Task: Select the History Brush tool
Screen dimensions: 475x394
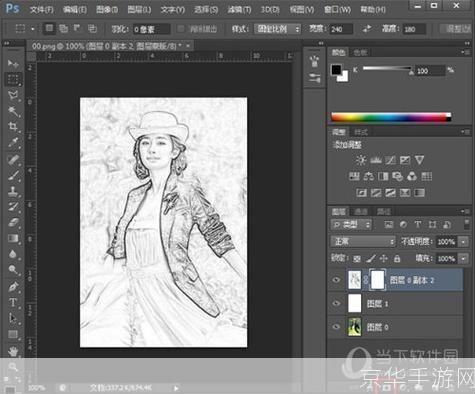Action: [13, 207]
